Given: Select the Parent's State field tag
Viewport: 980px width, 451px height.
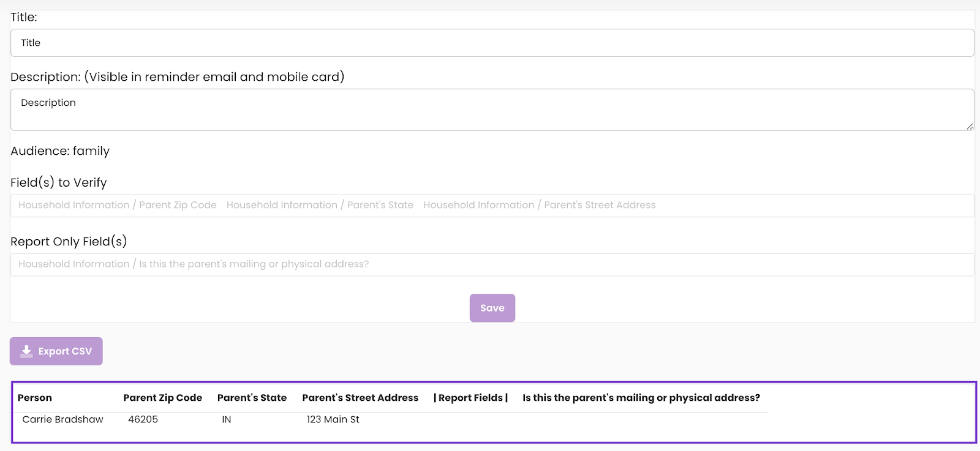Looking at the screenshot, I should pyautogui.click(x=320, y=205).
